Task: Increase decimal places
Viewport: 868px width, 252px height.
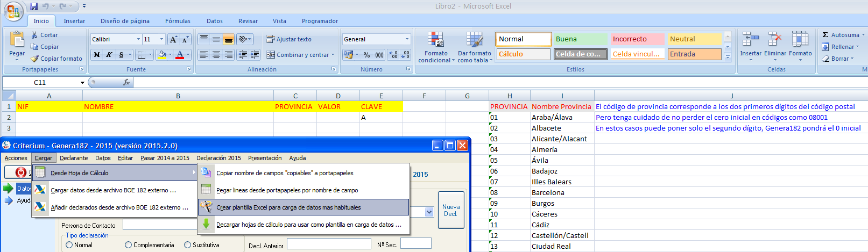Action: pos(393,55)
